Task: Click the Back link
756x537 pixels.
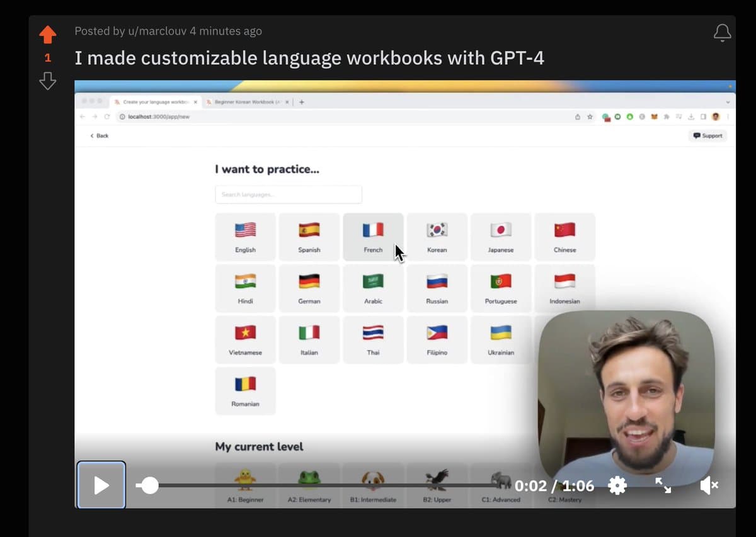Action: click(99, 135)
